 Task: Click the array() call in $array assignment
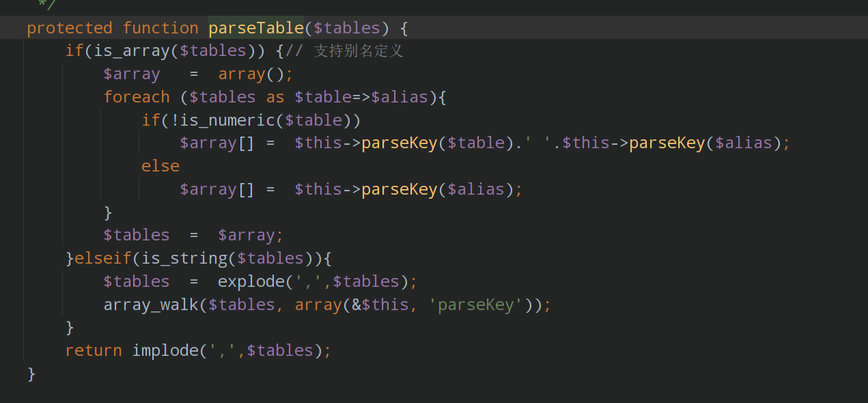(x=251, y=74)
